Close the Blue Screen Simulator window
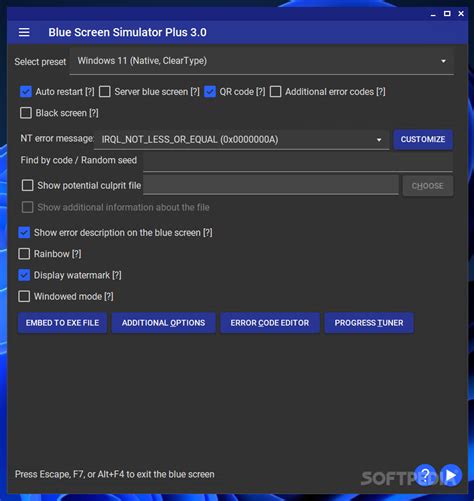The image size is (474, 501). (461, 14)
